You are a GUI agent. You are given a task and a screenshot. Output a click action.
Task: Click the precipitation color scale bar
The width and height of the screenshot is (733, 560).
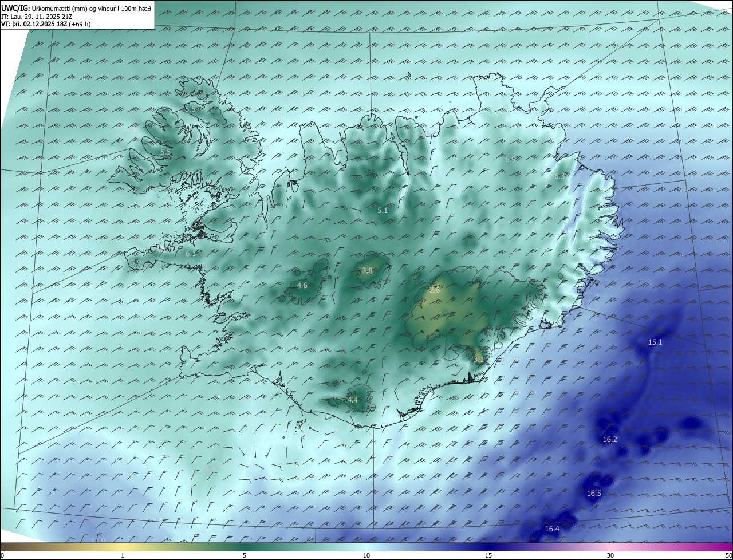(x=366, y=547)
